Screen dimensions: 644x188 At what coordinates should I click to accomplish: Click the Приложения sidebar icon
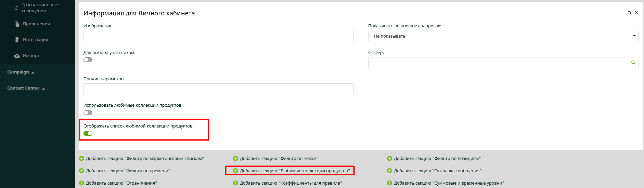pyautogui.click(x=17, y=24)
